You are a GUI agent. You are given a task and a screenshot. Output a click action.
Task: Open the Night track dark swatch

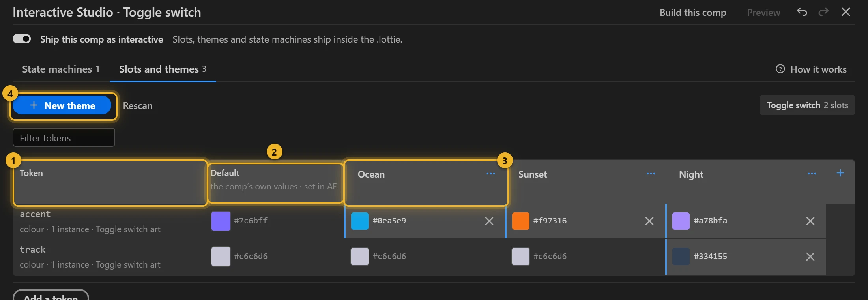[681, 257]
